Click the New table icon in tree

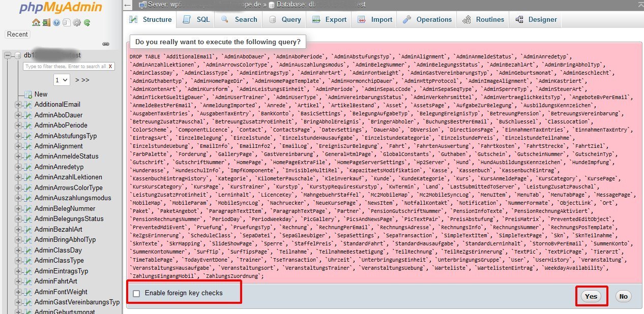(x=28, y=94)
